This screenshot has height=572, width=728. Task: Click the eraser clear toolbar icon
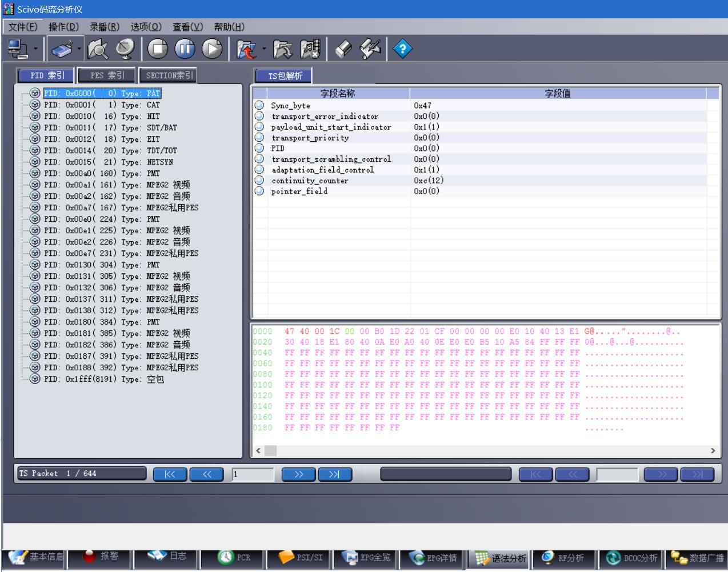tap(343, 49)
